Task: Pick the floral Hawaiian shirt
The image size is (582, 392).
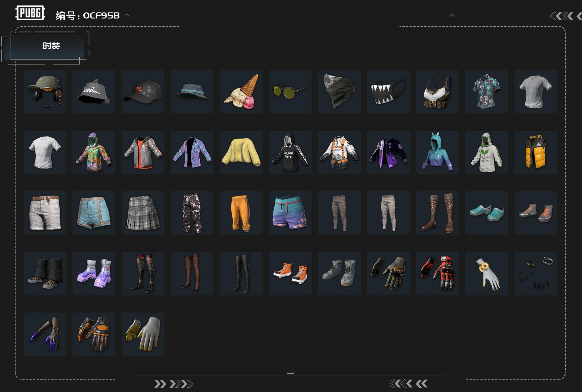Action: tap(487, 92)
